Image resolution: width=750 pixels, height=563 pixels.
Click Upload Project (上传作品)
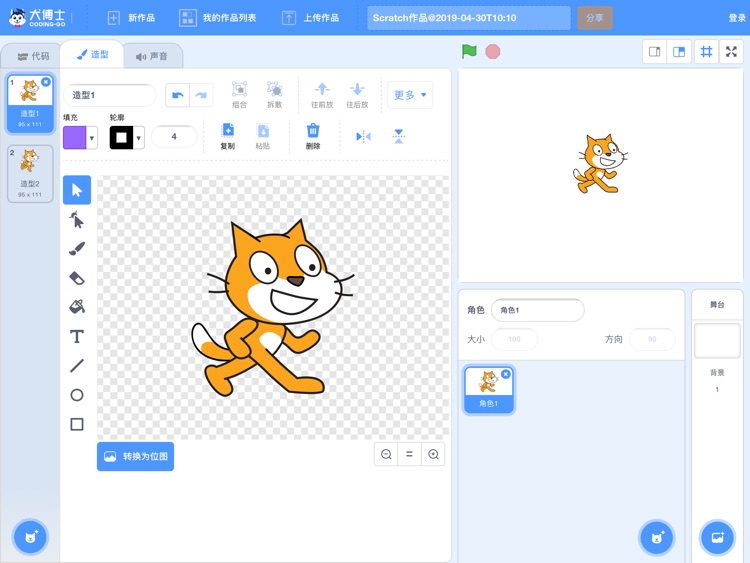tap(310, 18)
